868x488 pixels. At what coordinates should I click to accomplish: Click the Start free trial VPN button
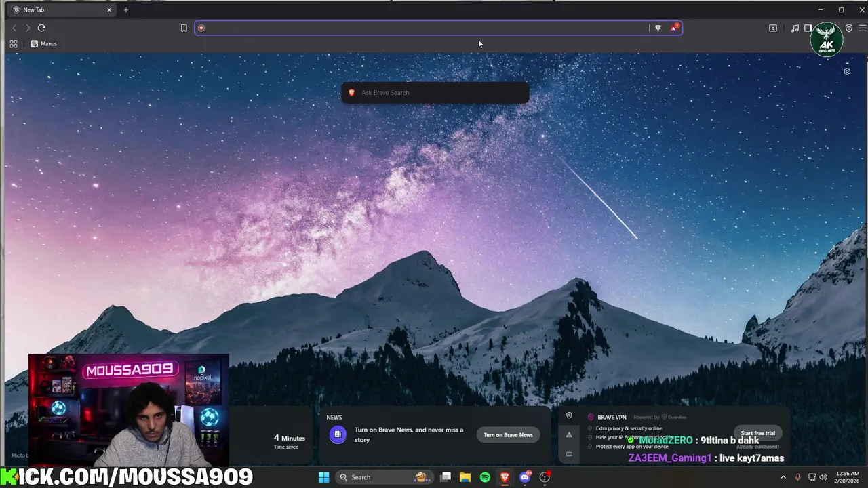click(x=757, y=433)
